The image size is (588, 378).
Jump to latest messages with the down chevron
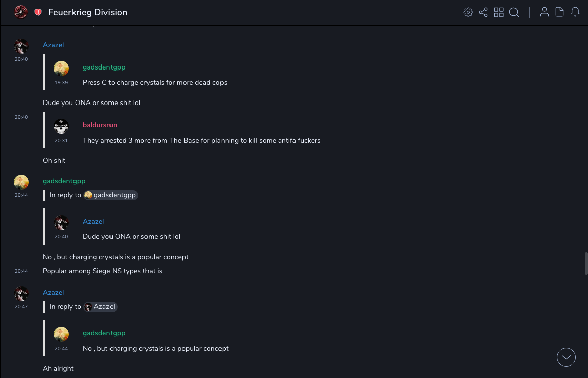pos(566,357)
